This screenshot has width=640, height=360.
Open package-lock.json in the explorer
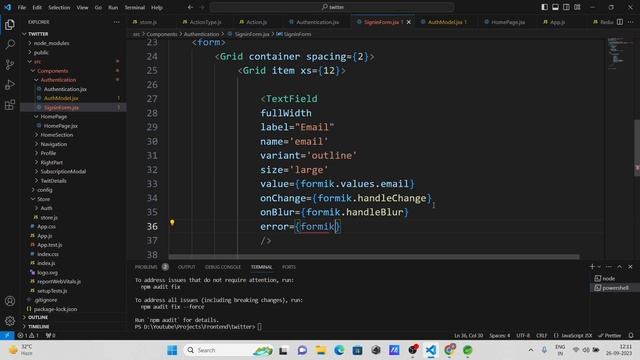(56, 309)
